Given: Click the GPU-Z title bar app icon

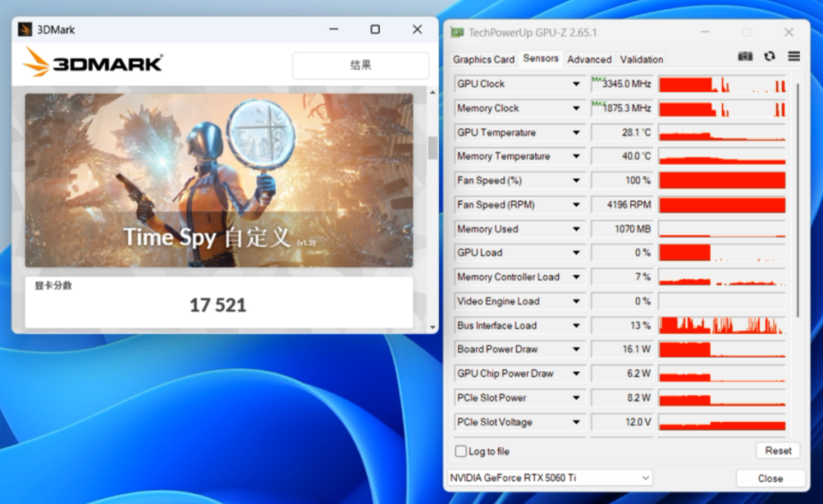Looking at the screenshot, I should [457, 33].
